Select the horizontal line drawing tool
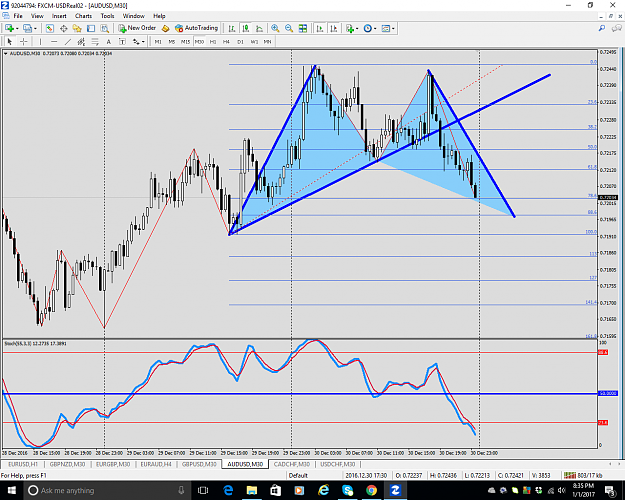This screenshot has width=625, height=500. point(54,41)
